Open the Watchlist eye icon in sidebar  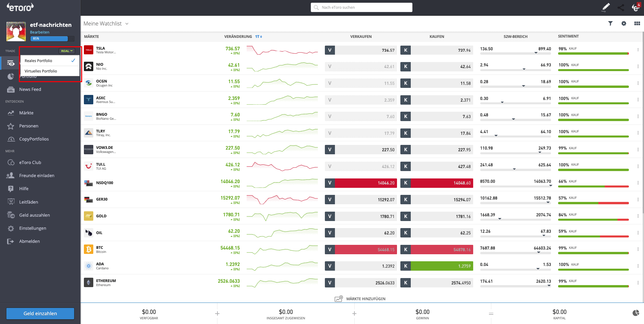point(11,63)
